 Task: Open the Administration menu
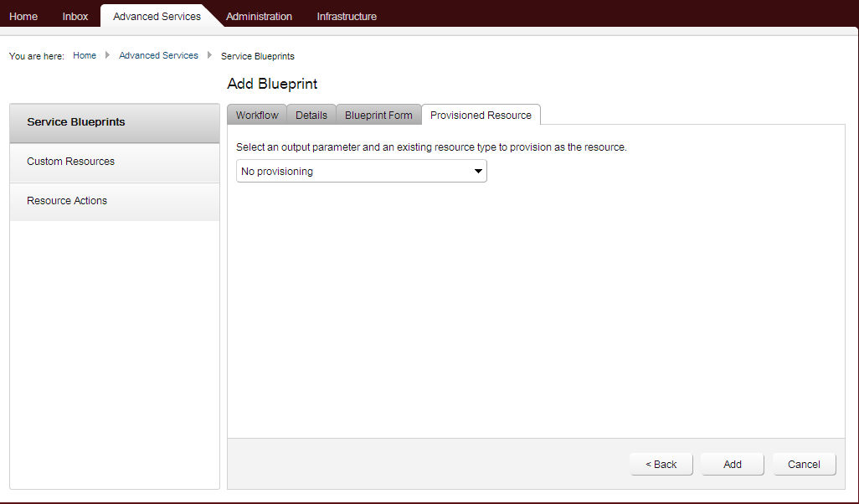click(x=259, y=15)
